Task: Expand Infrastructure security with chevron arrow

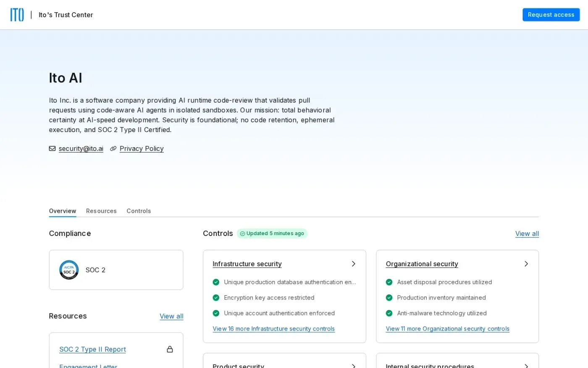Action: [353, 264]
